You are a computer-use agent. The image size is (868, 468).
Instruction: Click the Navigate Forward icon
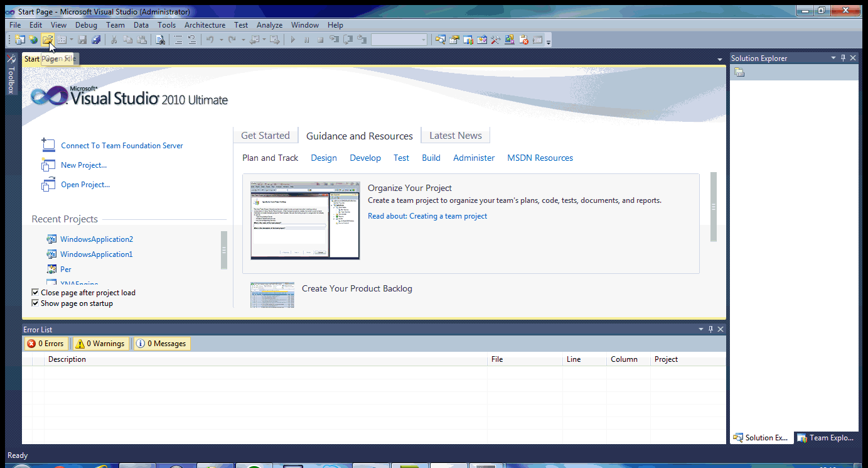pyautogui.click(x=275, y=40)
